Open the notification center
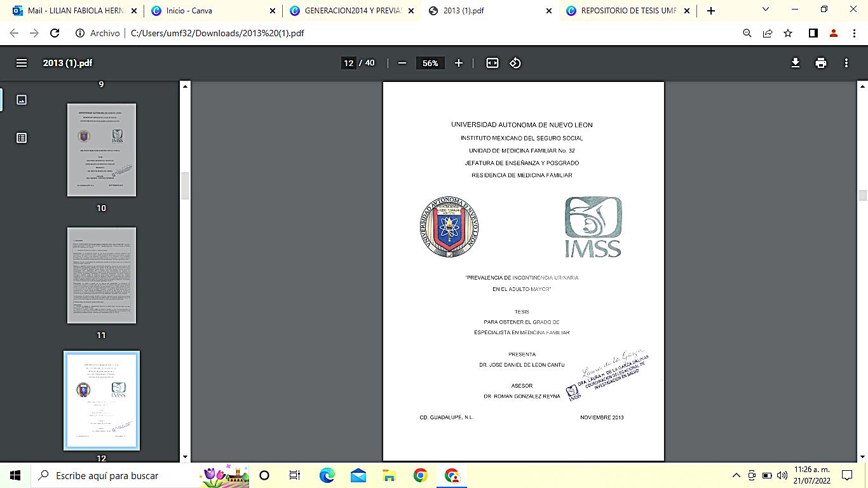This screenshot has height=488, width=868. 847,475
